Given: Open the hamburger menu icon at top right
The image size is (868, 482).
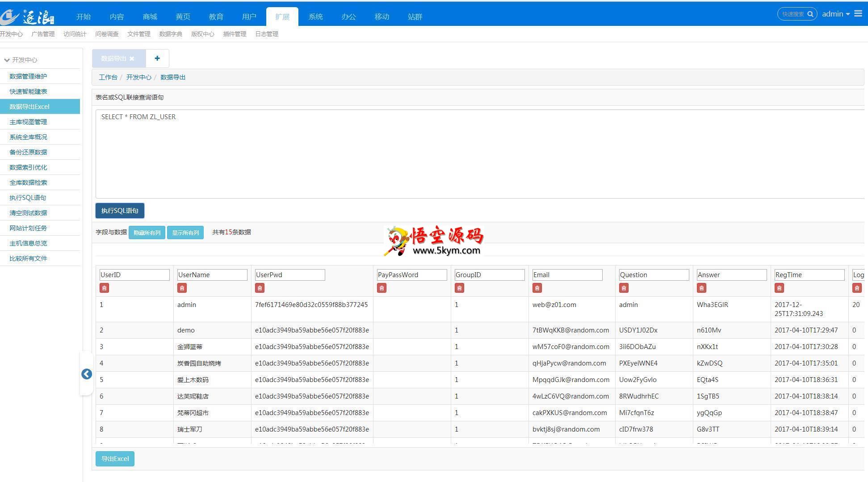Looking at the screenshot, I should tap(858, 14).
